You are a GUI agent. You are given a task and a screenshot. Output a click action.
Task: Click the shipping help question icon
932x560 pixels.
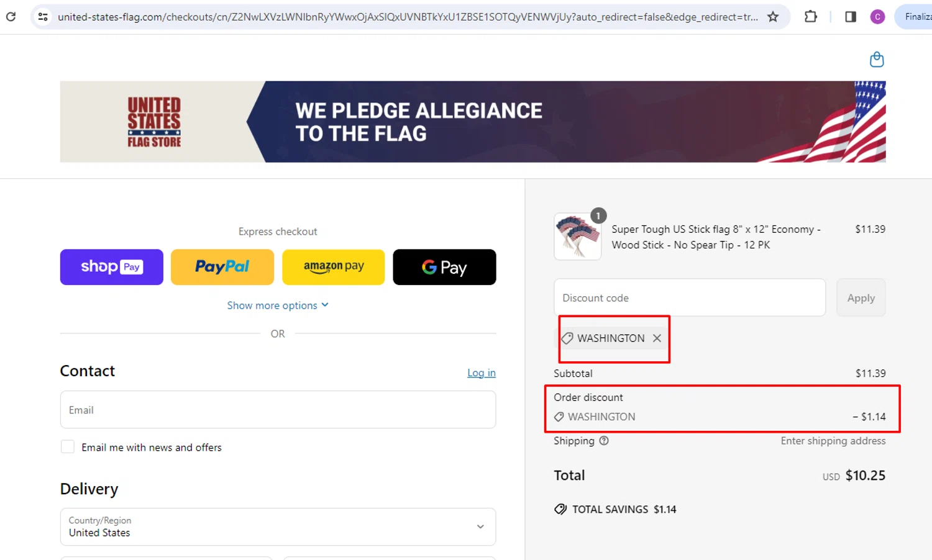pyautogui.click(x=604, y=441)
